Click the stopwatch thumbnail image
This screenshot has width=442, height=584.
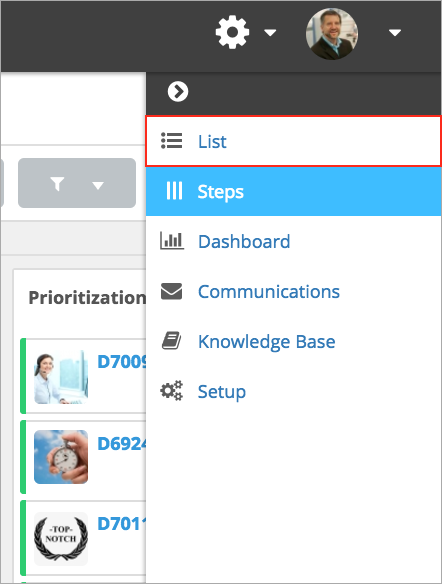61,457
